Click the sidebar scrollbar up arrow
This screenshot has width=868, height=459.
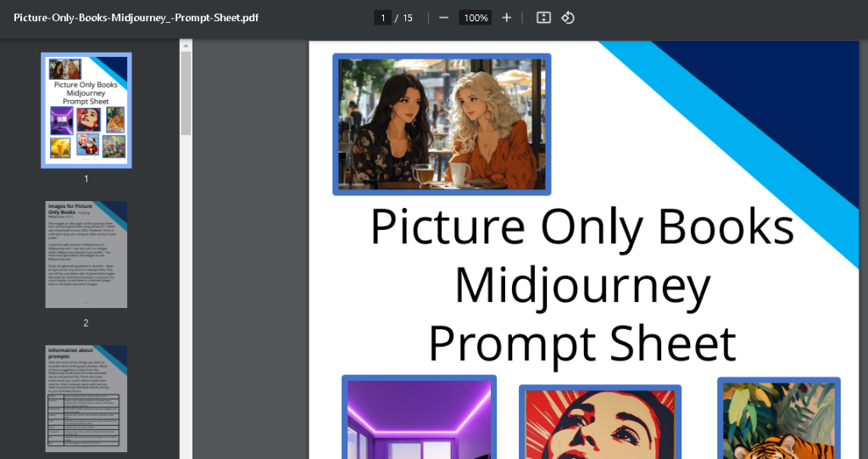186,46
